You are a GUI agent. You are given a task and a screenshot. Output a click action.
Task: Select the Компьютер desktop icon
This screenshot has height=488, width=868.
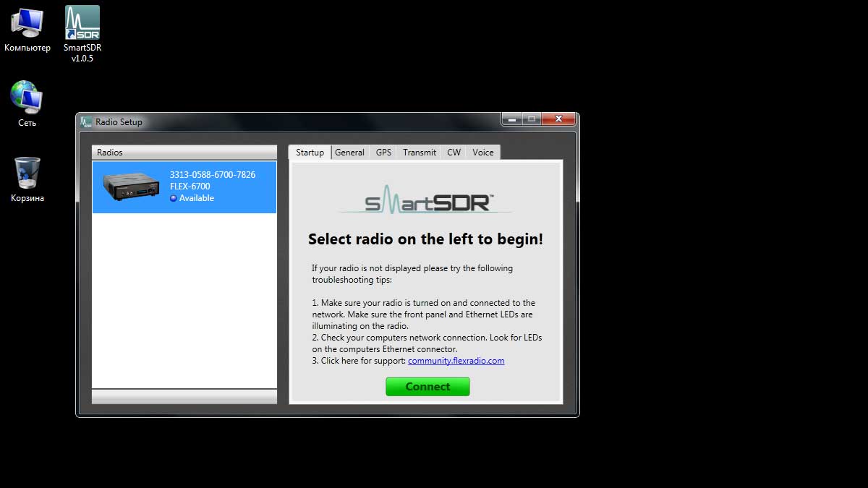click(x=27, y=29)
